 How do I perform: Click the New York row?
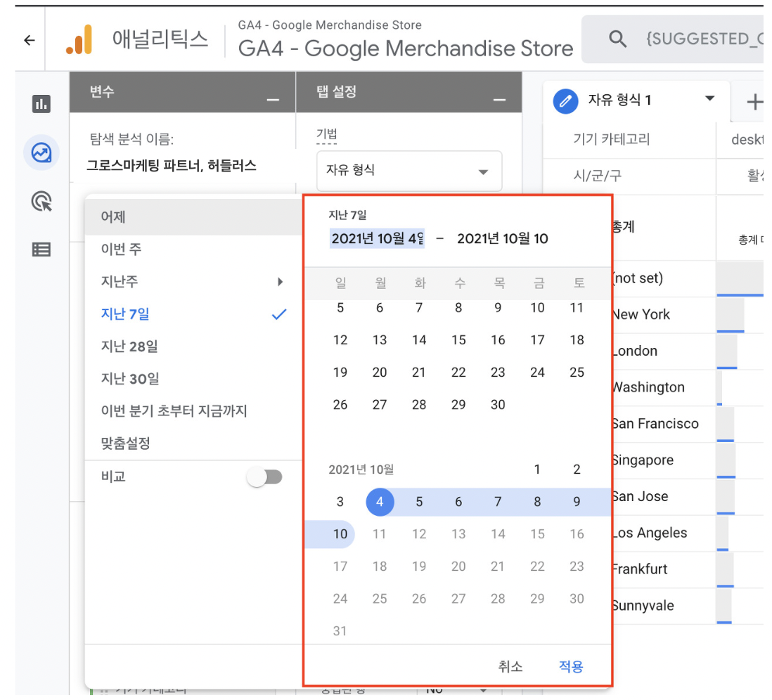click(x=688, y=315)
